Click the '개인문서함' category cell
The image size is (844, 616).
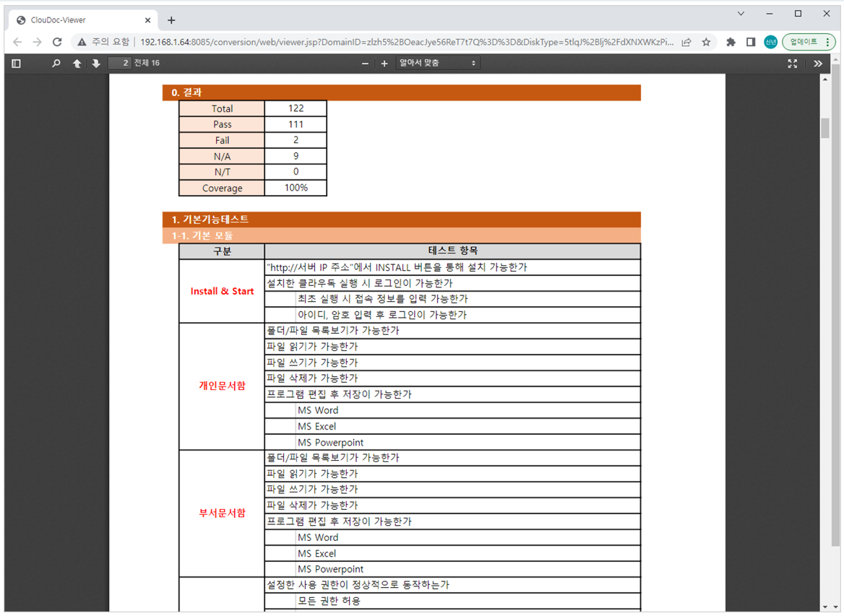coord(222,386)
